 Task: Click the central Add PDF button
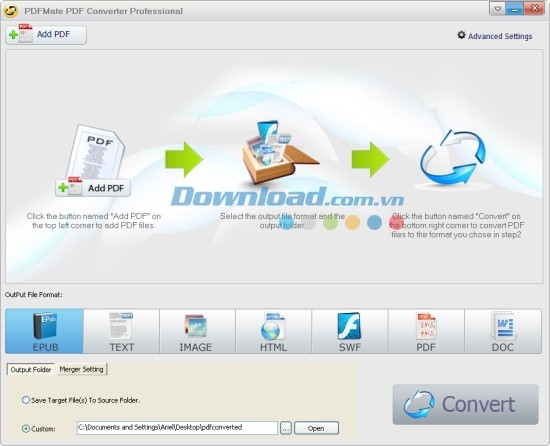(x=93, y=188)
